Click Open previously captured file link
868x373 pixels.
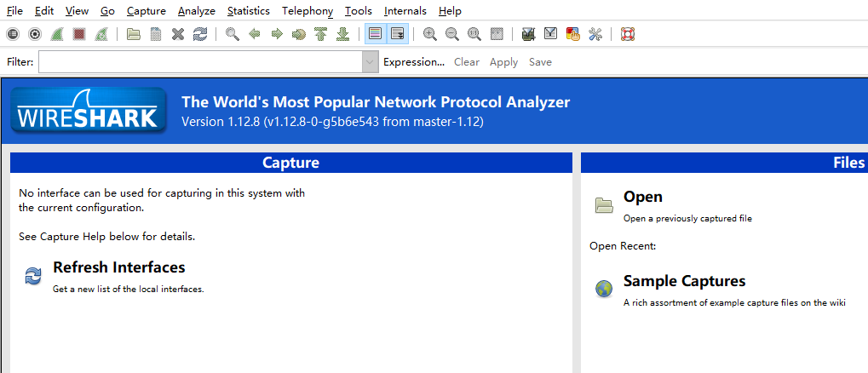pyautogui.click(x=643, y=197)
